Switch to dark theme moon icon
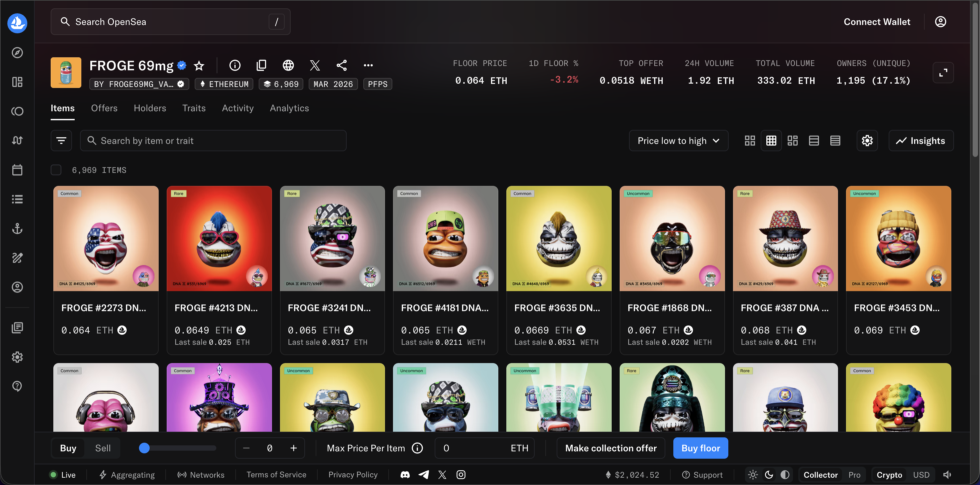 pos(769,475)
